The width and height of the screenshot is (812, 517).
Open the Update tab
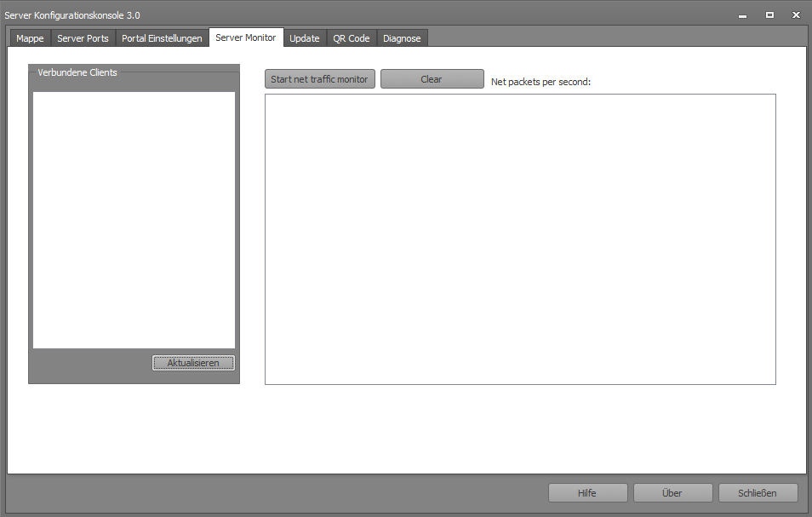tap(305, 38)
